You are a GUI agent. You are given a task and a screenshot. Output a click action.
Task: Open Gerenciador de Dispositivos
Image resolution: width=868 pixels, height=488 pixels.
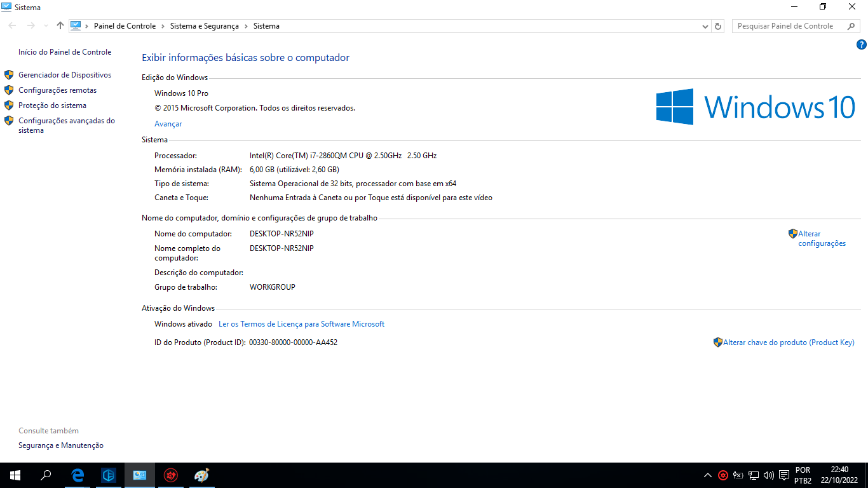click(x=65, y=75)
